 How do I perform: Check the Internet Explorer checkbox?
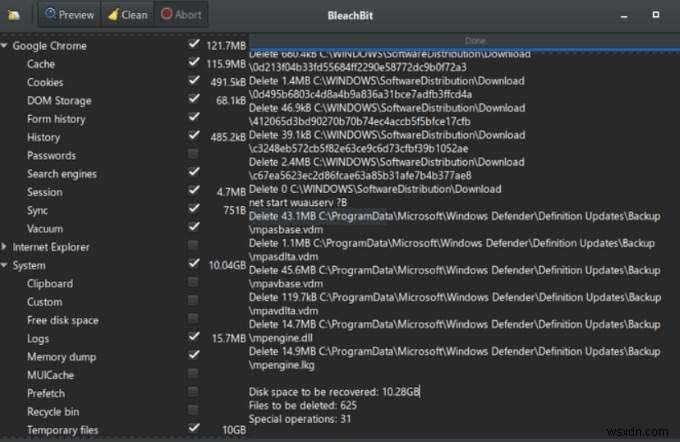pyautogui.click(x=193, y=245)
